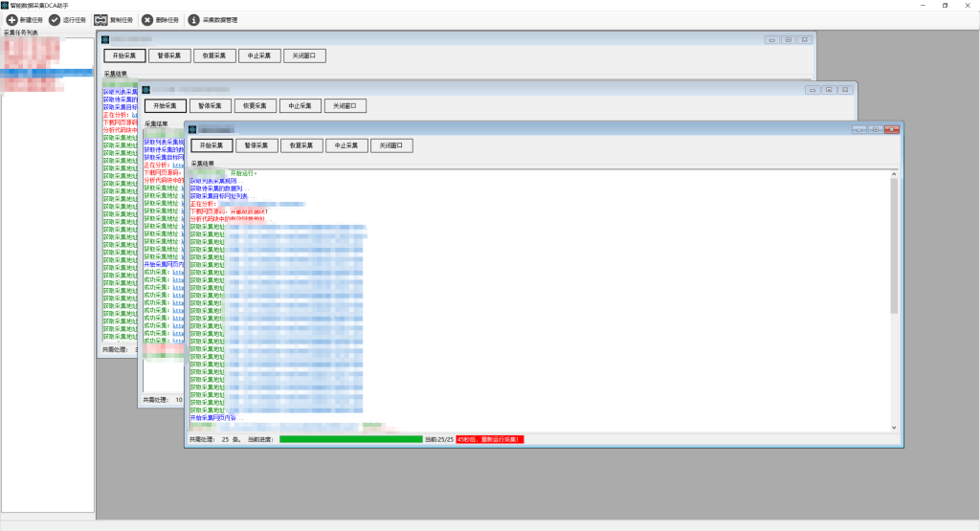Click 中止采集 in the back window
980x531 pixels.
(258, 55)
